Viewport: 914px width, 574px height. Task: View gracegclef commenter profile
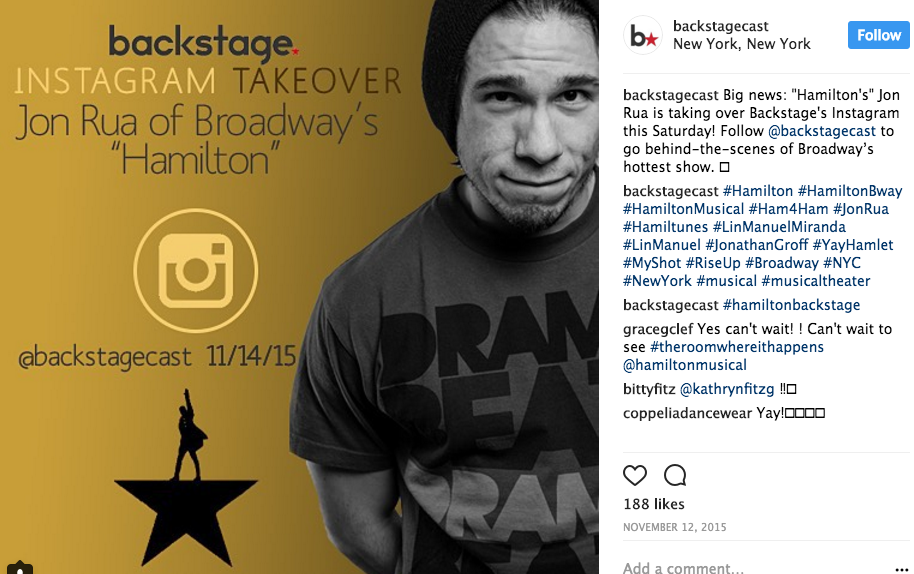coord(658,329)
